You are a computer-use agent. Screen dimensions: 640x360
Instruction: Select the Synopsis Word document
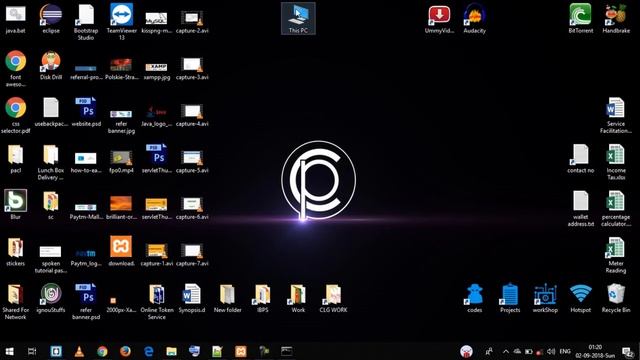pyautogui.click(x=192, y=298)
